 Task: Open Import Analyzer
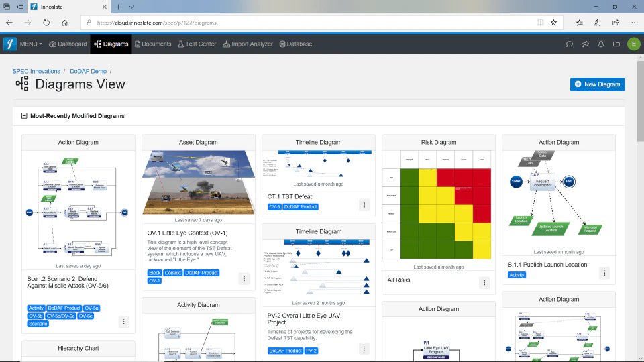click(248, 44)
